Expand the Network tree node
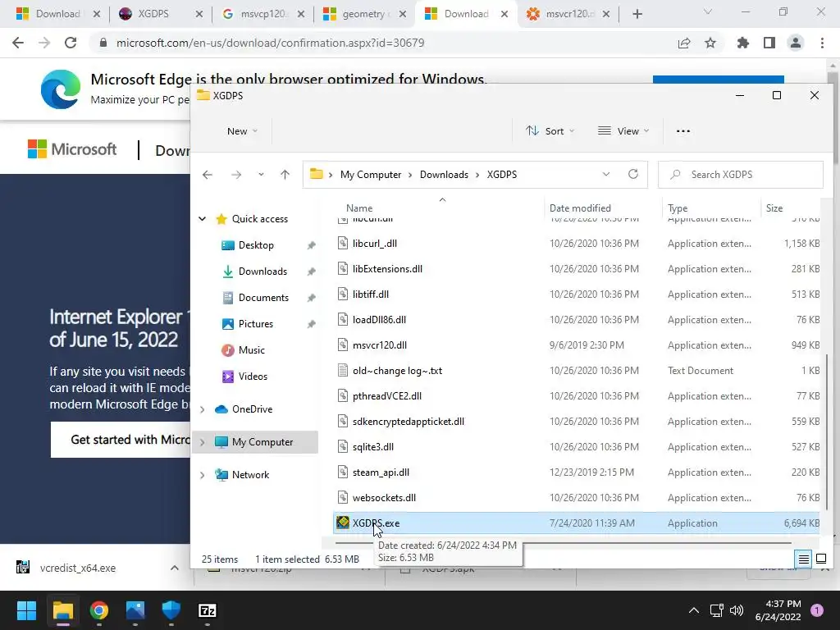 click(202, 475)
